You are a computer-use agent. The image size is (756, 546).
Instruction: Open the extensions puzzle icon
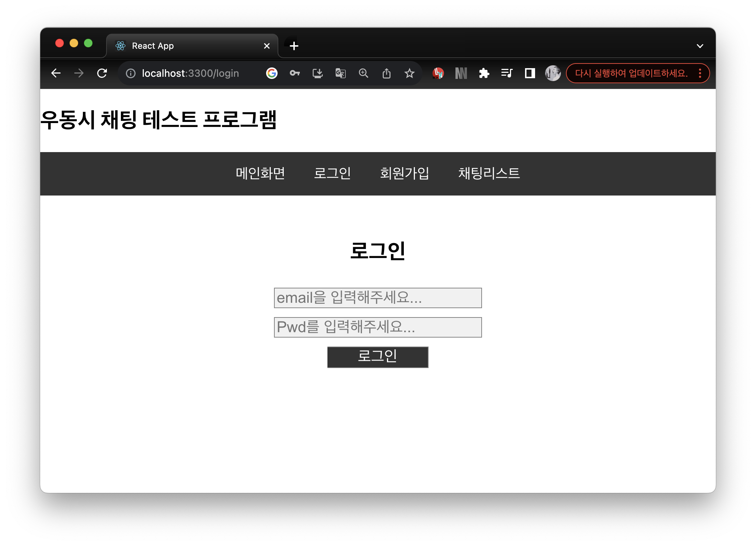coord(484,73)
